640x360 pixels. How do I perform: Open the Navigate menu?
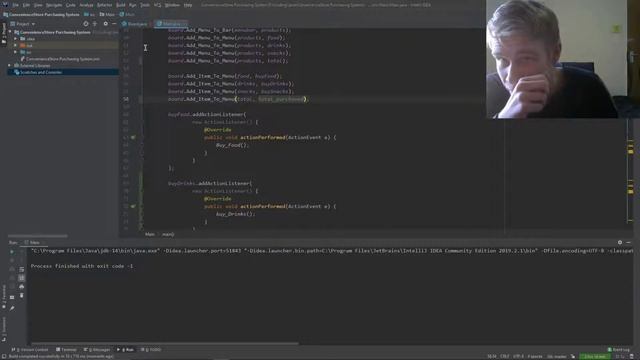[54, 5]
